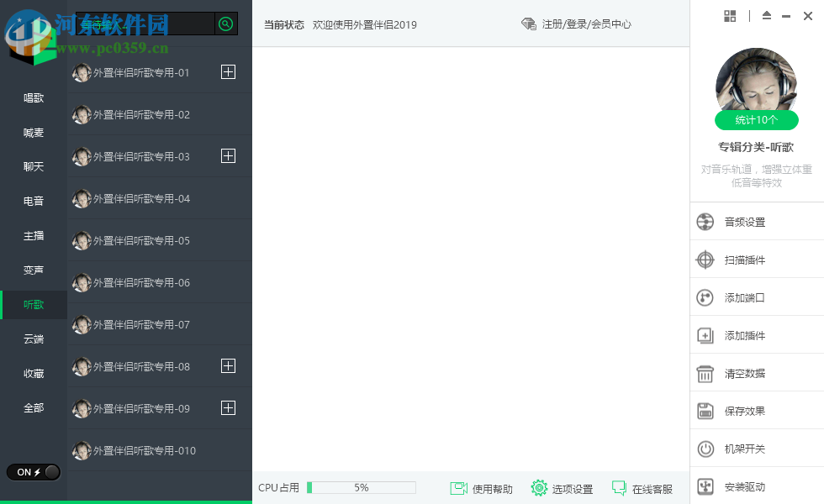Click the 清空数据 trash icon
This screenshot has height=504, width=824.
tap(704, 372)
